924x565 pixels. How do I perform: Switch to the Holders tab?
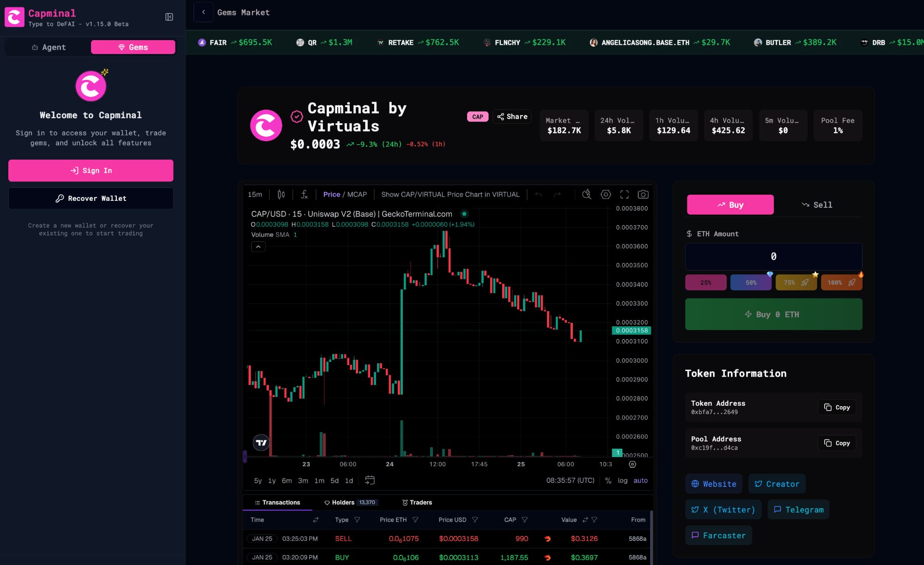[343, 502]
